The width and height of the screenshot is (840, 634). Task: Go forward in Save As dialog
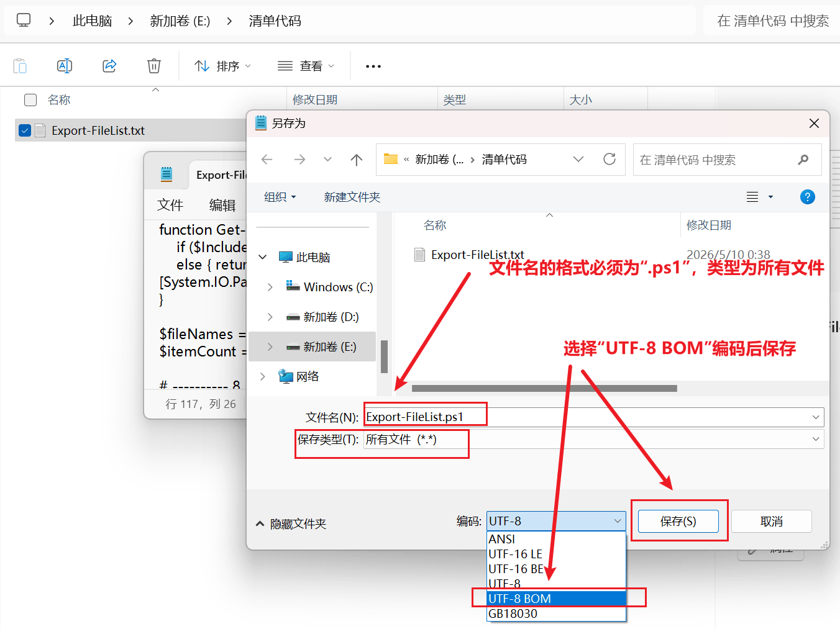click(x=299, y=160)
